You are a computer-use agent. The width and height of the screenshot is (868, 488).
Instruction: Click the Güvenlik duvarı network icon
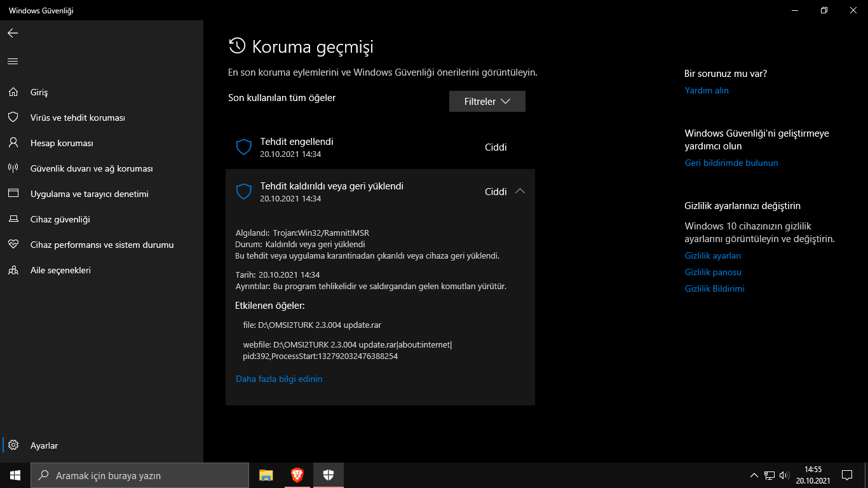tap(13, 168)
